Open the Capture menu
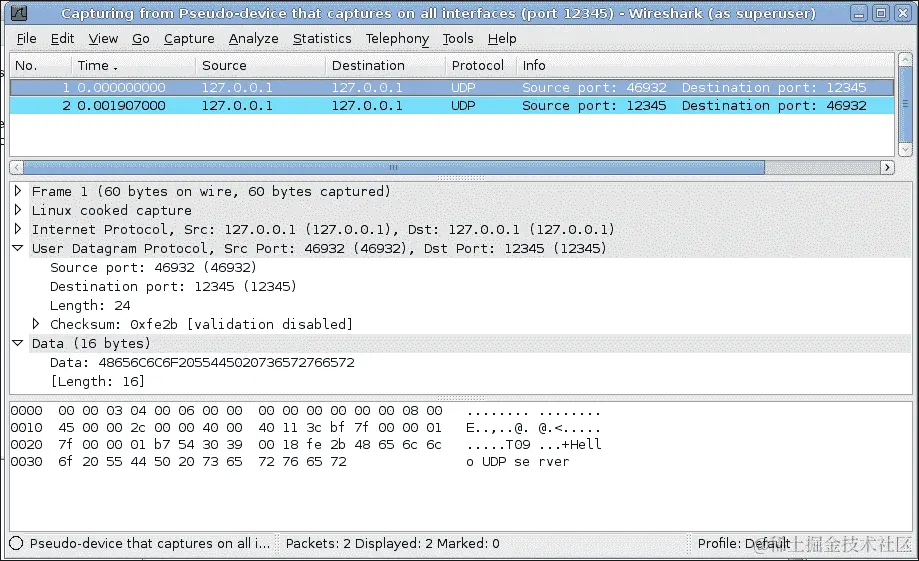 pos(189,39)
